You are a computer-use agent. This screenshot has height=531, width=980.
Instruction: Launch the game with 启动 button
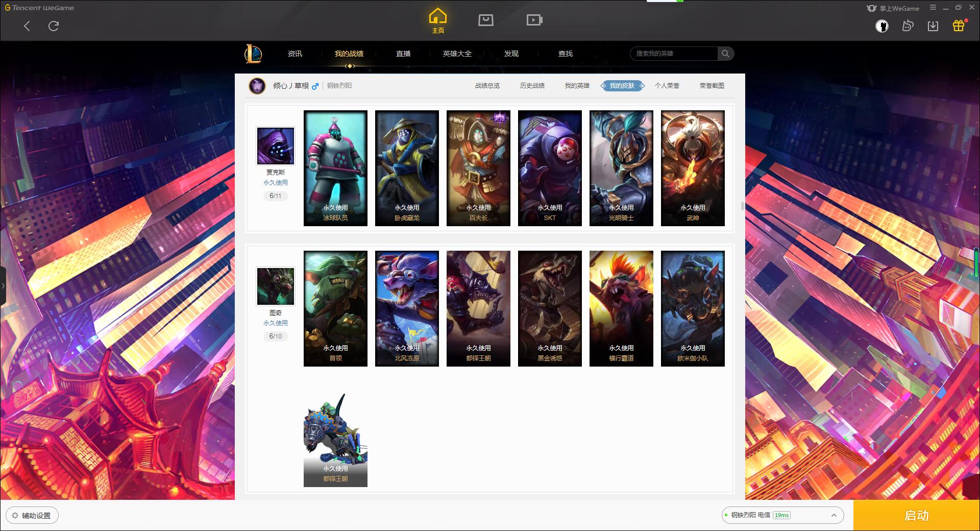click(917, 515)
